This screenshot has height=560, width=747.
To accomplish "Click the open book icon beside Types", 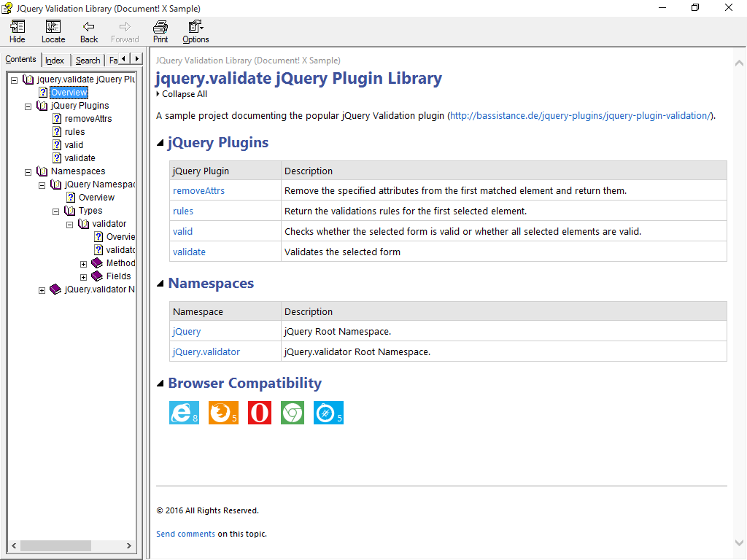I will tap(69, 211).
